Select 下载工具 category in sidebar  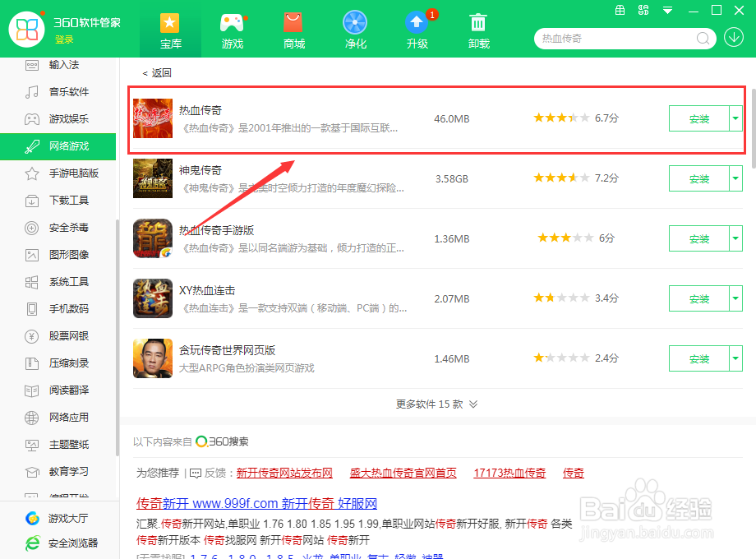click(x=58, y=200)
